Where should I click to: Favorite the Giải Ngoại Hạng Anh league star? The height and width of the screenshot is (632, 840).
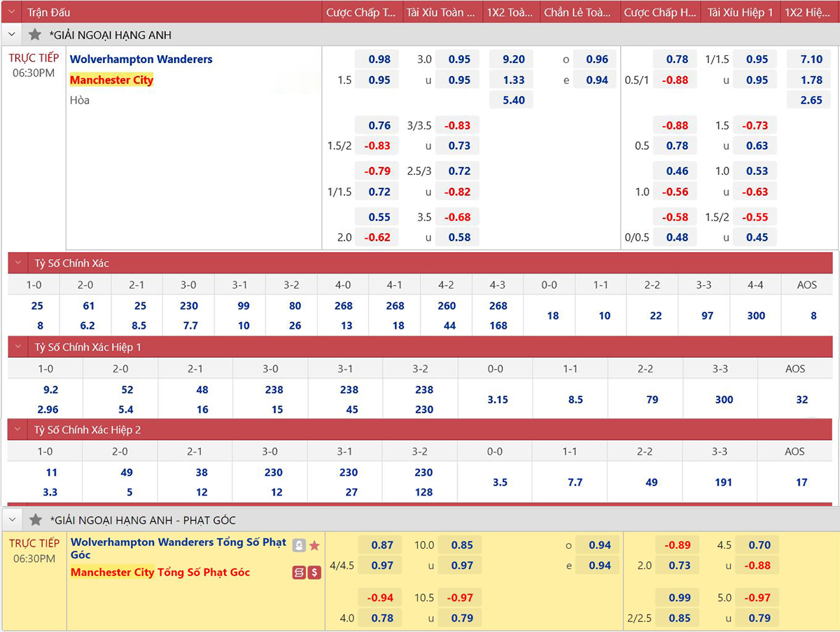(35, 35)
